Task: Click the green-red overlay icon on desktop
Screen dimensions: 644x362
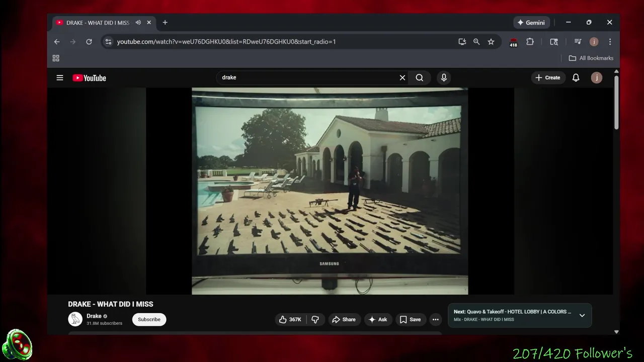Action: 17,345
